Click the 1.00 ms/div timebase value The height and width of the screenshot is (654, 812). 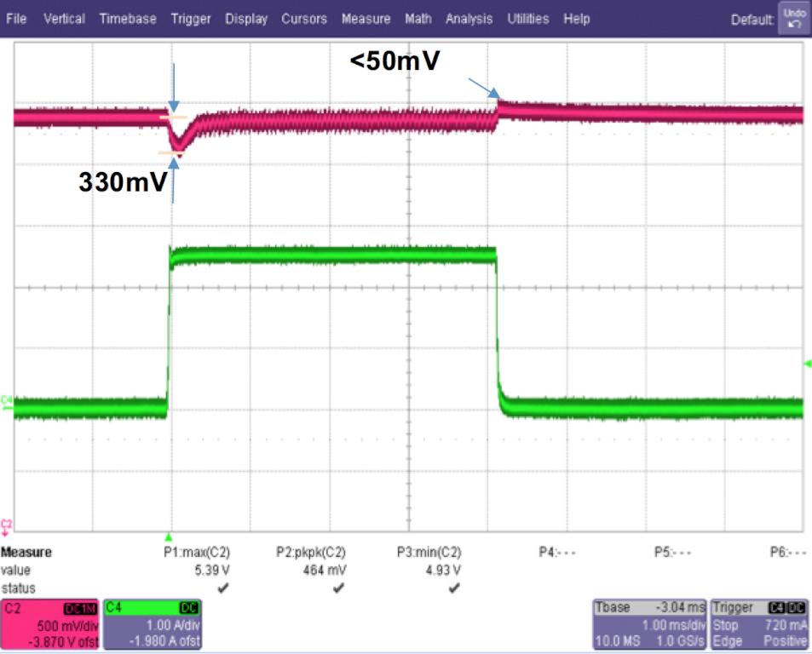click(x=674, y=625)
